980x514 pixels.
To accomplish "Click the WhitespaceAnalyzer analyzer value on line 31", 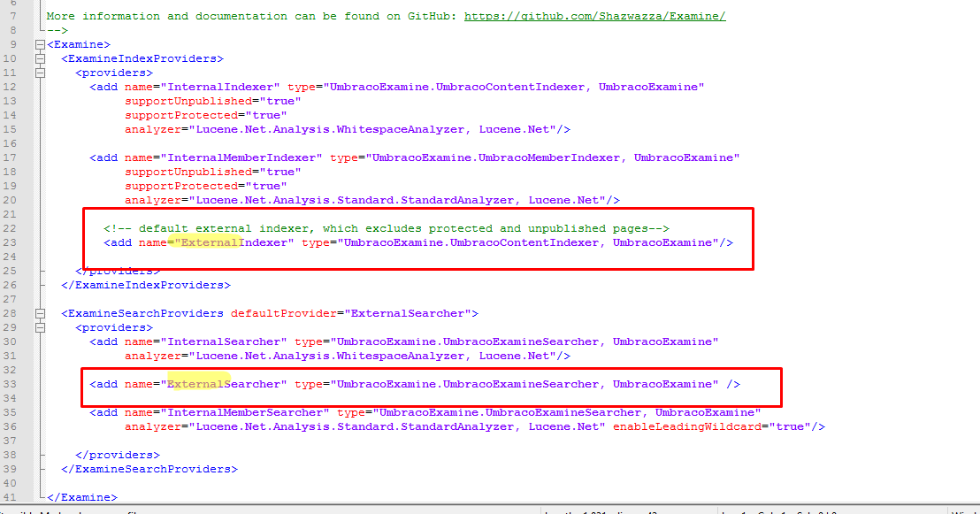I will (372, 356).
